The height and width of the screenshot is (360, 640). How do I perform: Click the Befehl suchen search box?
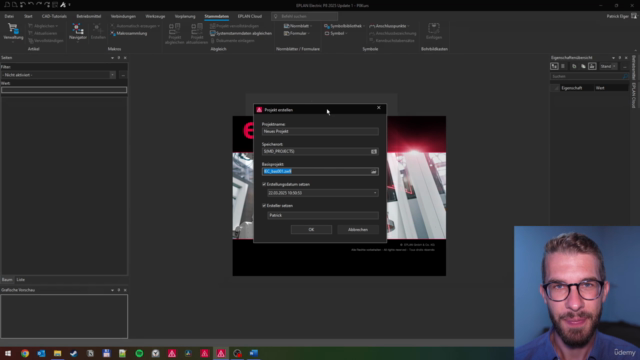click(x=304, y=16)
